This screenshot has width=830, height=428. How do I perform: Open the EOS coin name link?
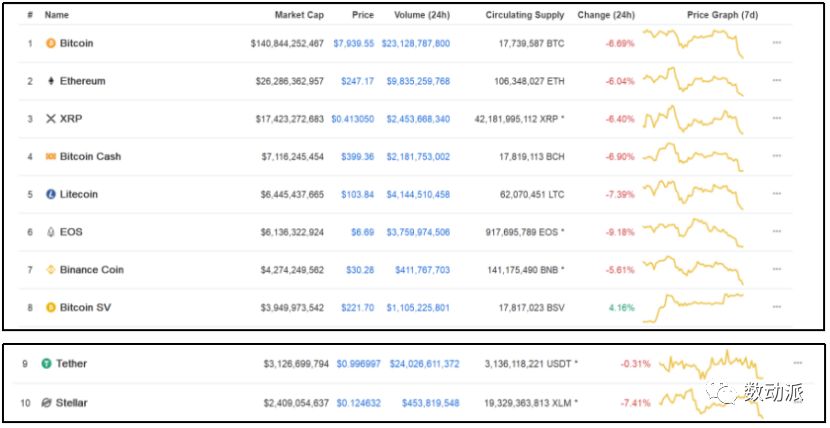click(71, 232)
